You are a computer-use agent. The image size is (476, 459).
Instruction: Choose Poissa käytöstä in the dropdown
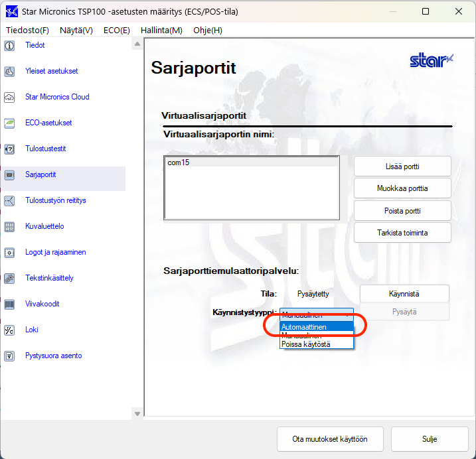pyautogui.click(x=316, y=344)
